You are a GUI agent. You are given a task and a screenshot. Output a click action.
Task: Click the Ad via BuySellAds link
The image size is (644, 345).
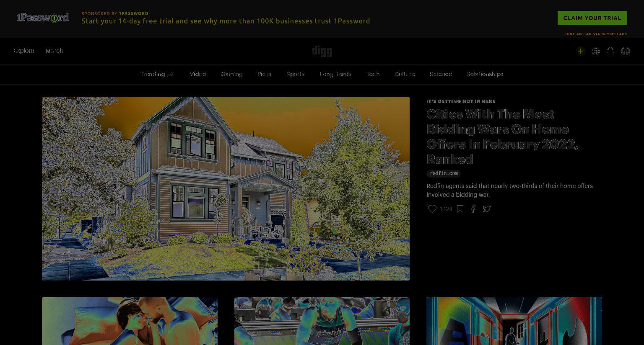coord(607,34)
